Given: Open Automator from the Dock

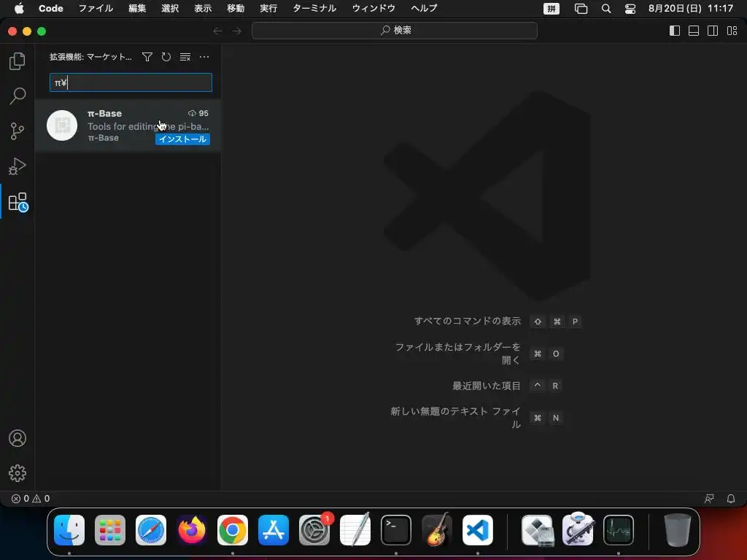Looking at the screenshot, I should 578,530.
